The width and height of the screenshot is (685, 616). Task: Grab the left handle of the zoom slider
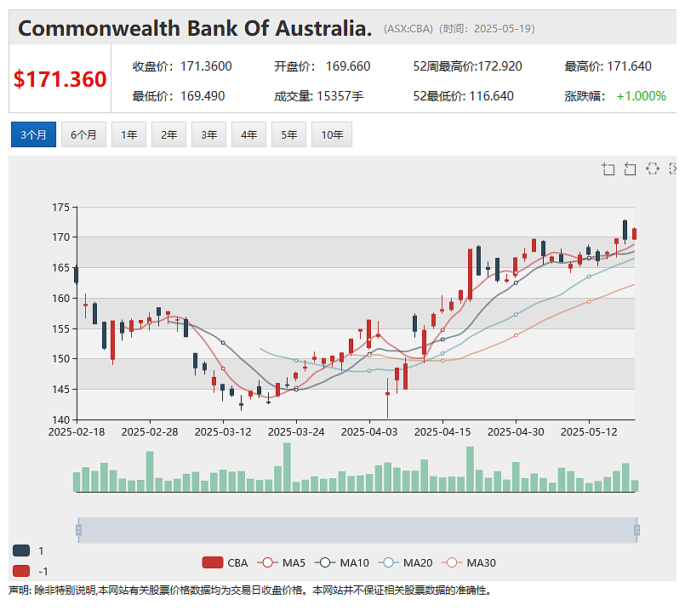coord(78,530)
